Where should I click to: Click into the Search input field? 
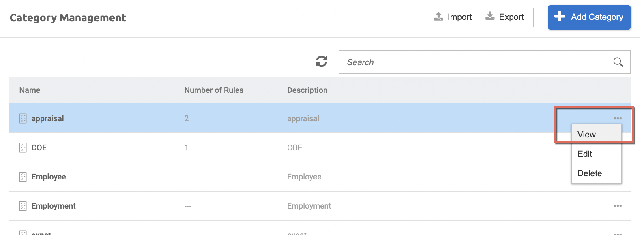coord(474,62)
